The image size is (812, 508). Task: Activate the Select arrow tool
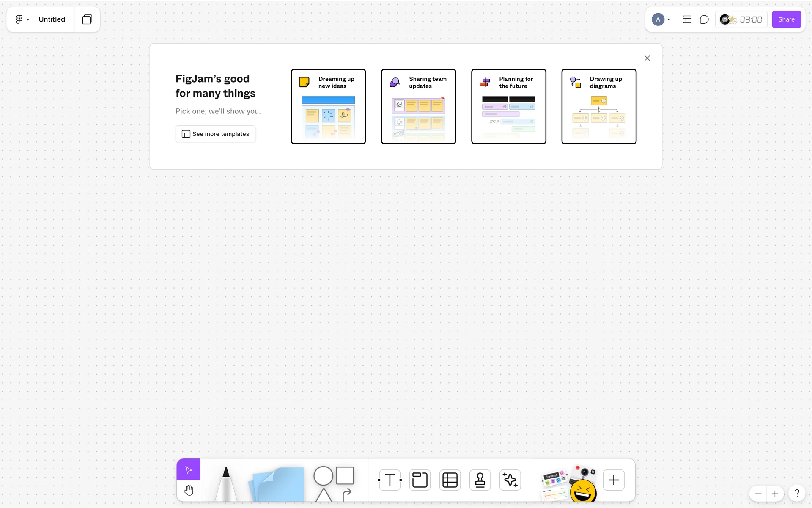click(189, 470)
